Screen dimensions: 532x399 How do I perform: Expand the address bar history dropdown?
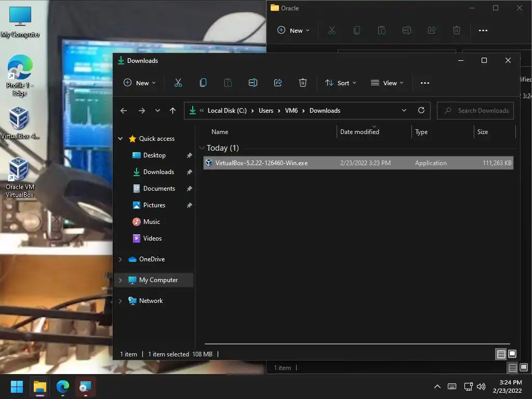(404, 110)
